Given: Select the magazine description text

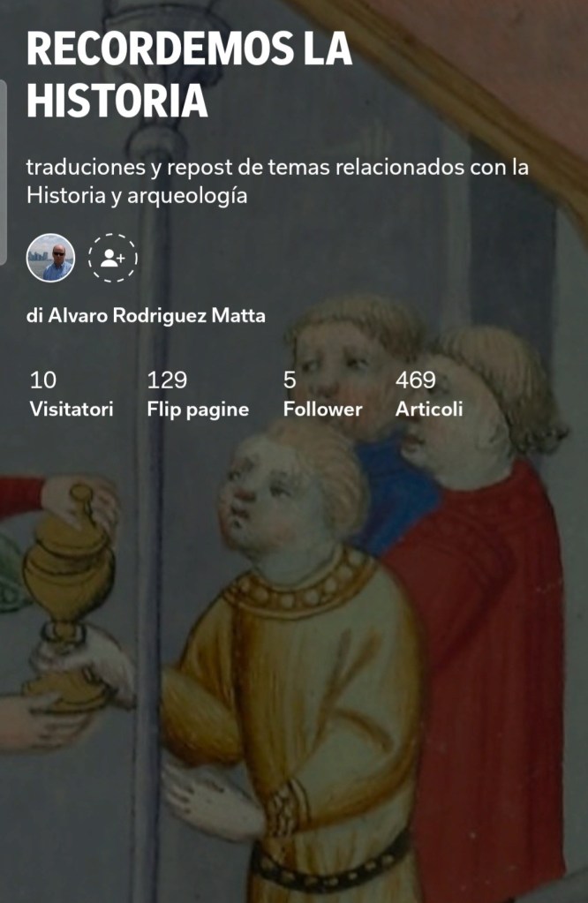Looking at the screenshot, I should (277, 182).
